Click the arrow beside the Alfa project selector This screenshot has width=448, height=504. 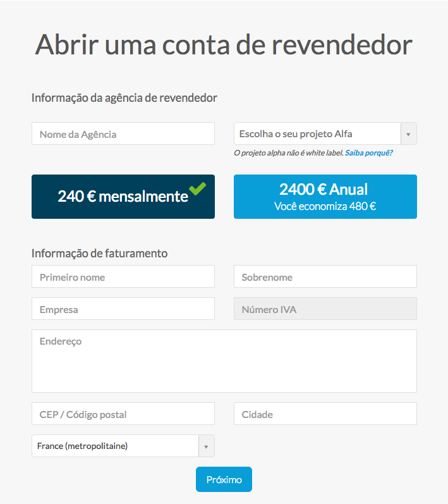tap(408, 134)
